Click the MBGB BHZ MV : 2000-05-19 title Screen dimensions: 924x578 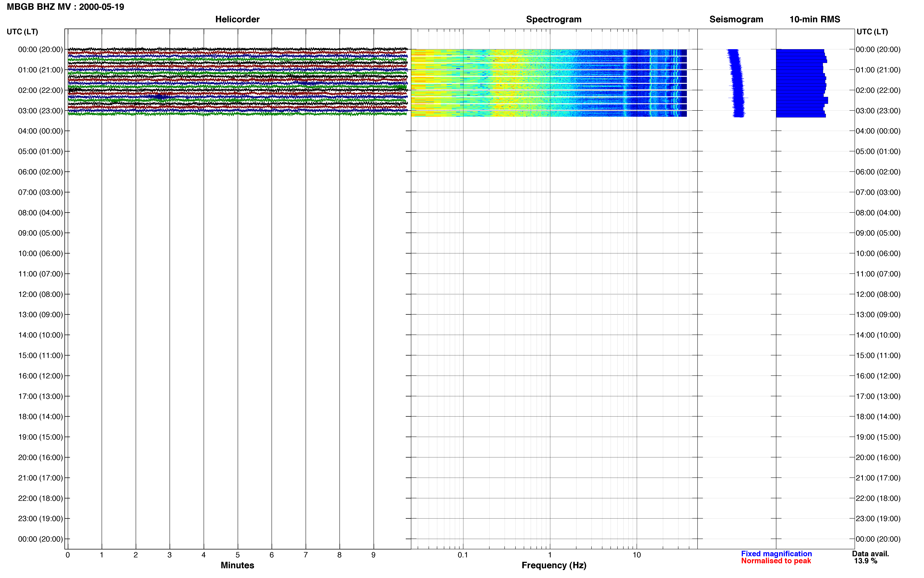click(65, 7)
